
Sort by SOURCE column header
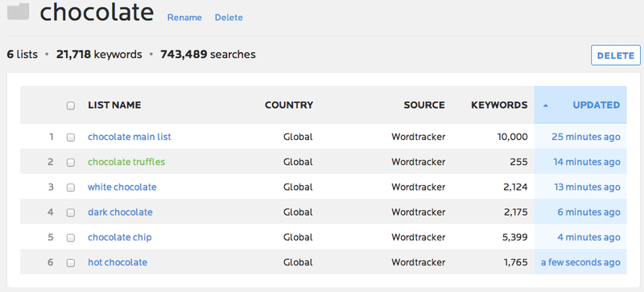point(424,105)
